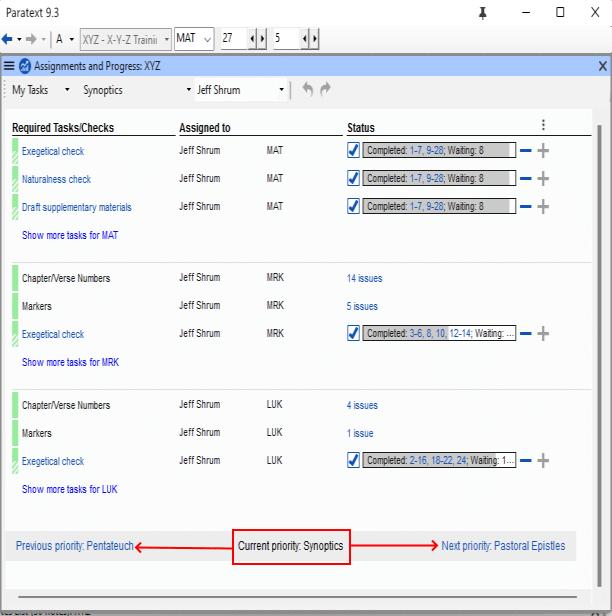Open 5 issues link for MRK Markers
Image resolution: width=612 pixels, height=616 pixels.
[x=362, y=306]
